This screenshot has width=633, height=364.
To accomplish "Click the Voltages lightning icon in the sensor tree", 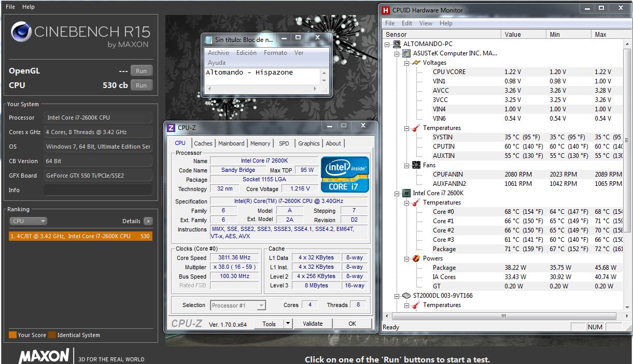I will click(416, 63).
